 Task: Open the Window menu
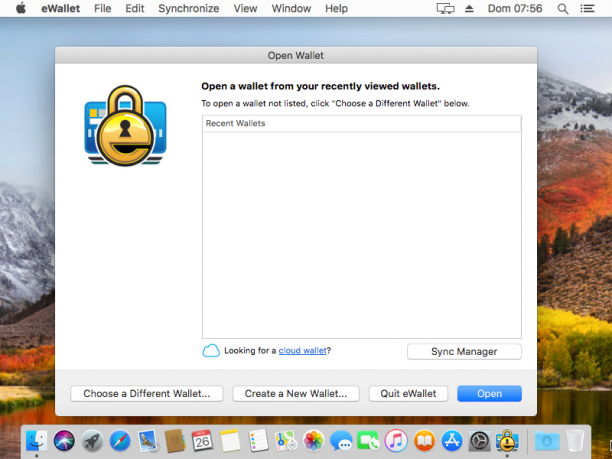[x=291, y=8]
